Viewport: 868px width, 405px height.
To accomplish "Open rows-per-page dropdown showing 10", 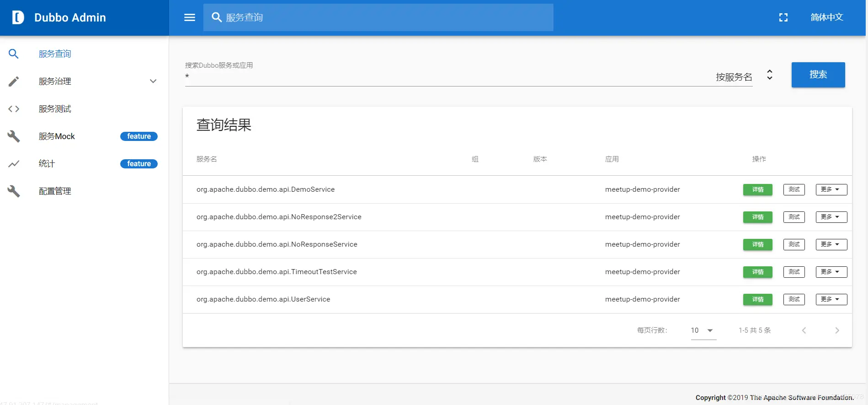I will (703, 330).
